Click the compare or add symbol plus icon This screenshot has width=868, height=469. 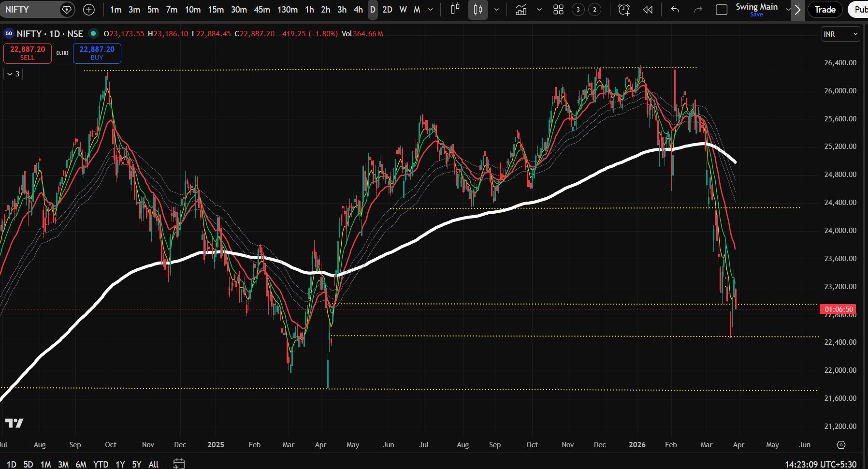pos(89,10)
